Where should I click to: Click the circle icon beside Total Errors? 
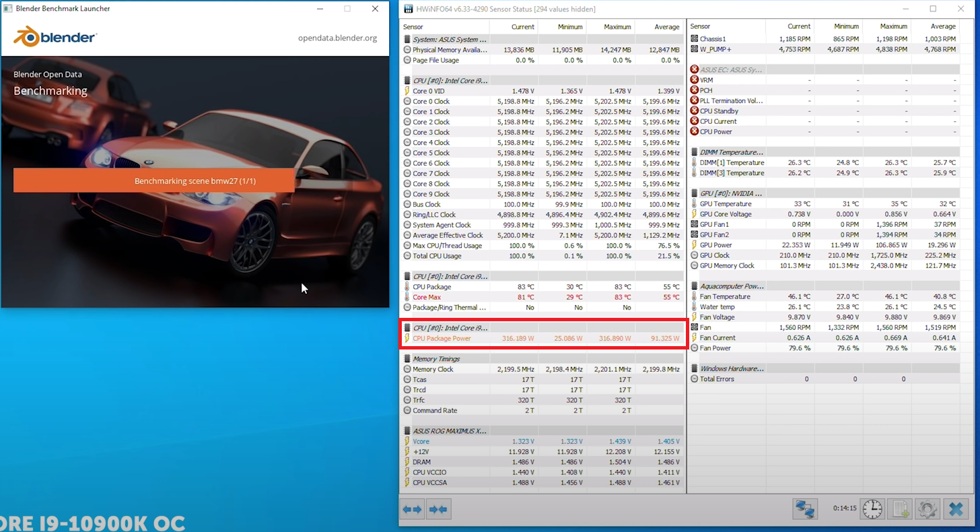click(x=695, y=379)
